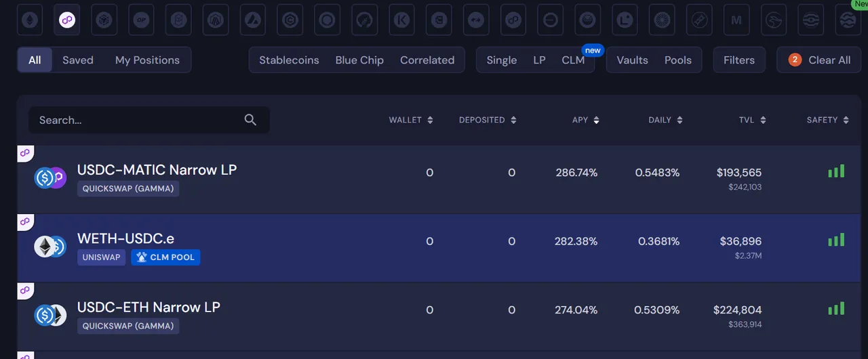Deselect the highlighted Polygon chain icon
The width and height of the screenshot is (868, 359).
point(67,20)
